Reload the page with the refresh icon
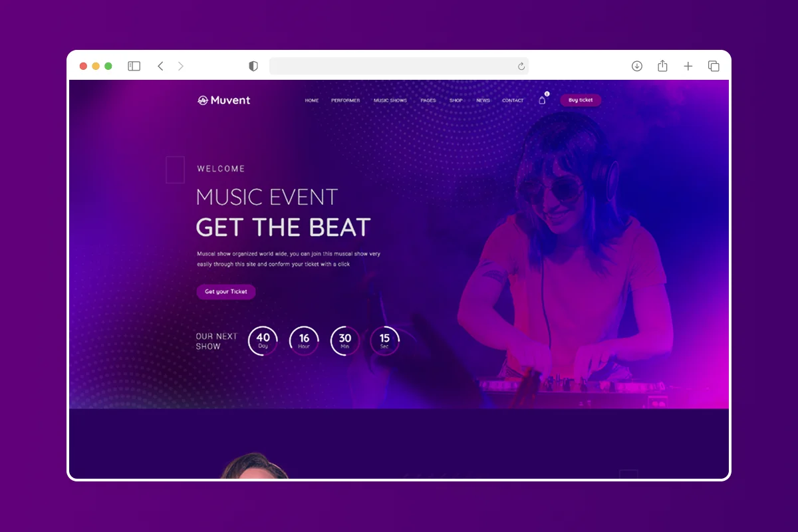Viewport: 798px width, 532px height. pyautogui.click(x=521, y=66)
